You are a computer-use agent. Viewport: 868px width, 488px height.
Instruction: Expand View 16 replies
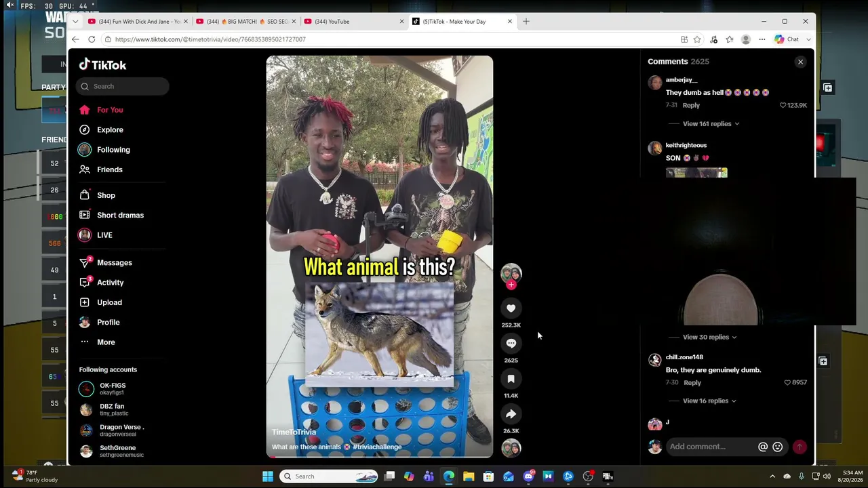point(711,401)
